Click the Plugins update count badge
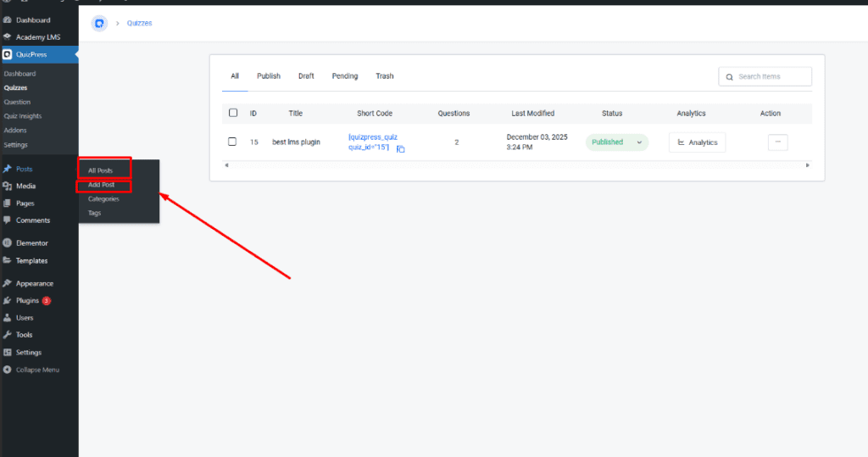 (47, 301)
